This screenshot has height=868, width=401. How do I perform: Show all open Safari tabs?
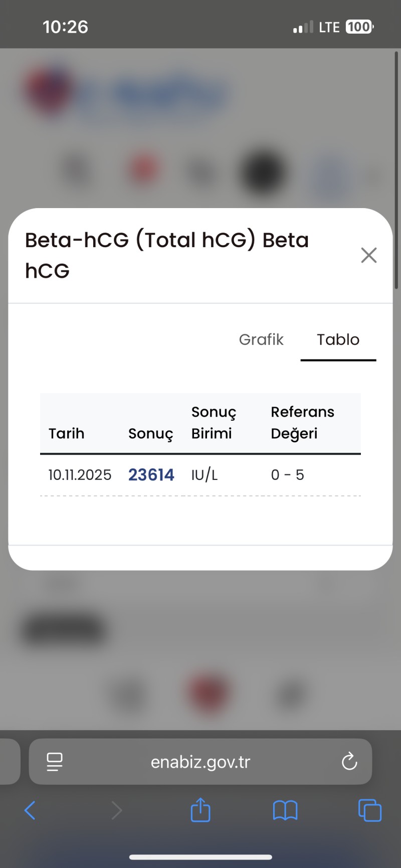370,810
